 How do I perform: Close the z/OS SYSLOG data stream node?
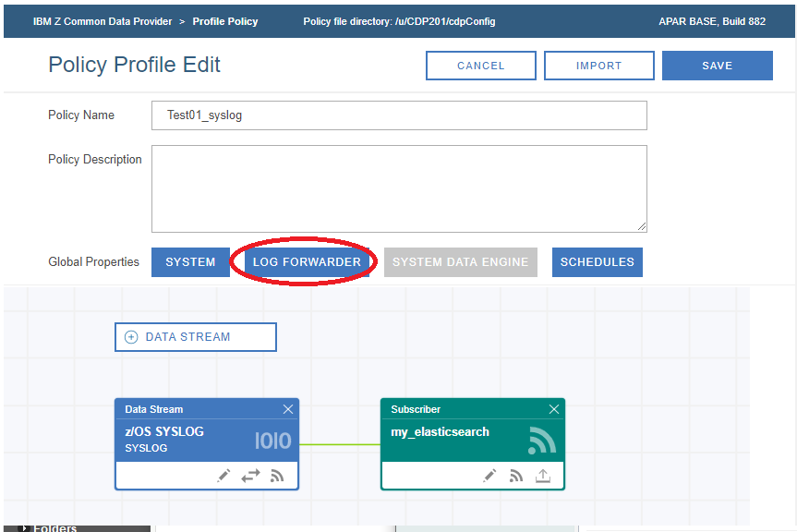(288, 409)
